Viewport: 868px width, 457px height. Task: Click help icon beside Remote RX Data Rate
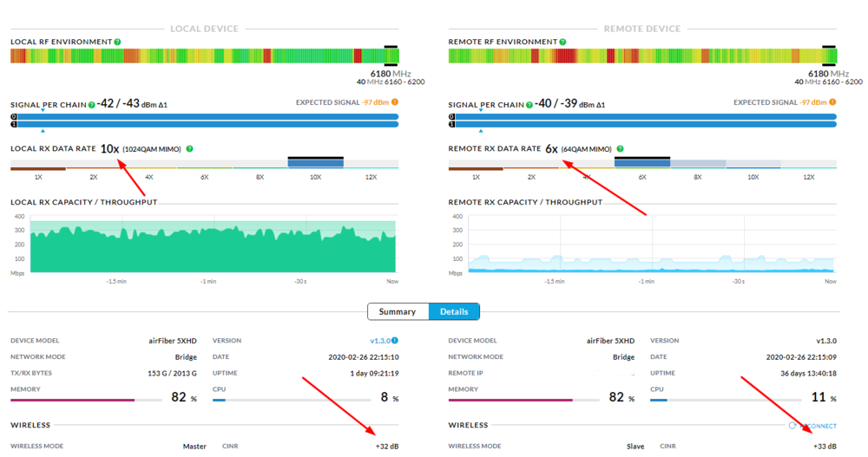[620, 149]
